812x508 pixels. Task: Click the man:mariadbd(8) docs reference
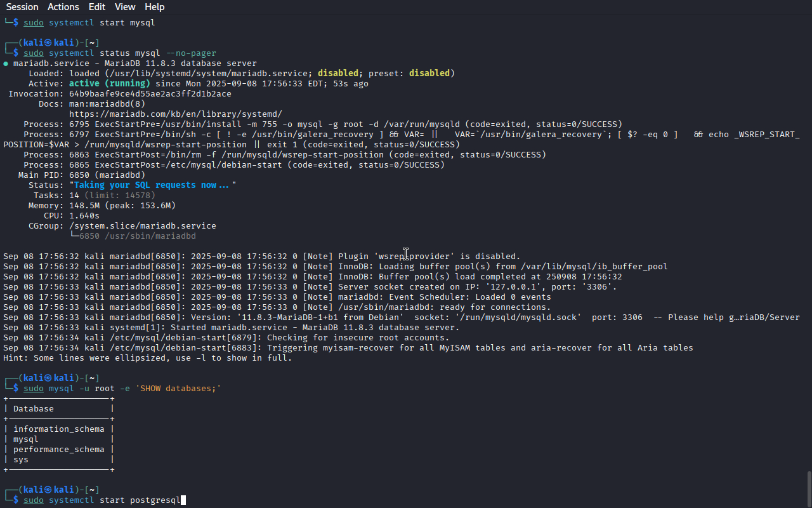click(x=107, y=104)
